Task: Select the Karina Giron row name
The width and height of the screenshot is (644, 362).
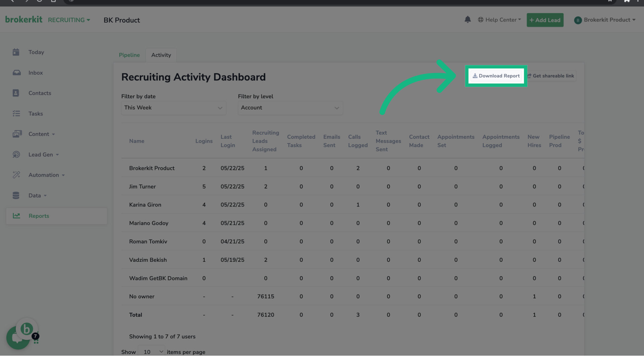Action: (145, 205)
